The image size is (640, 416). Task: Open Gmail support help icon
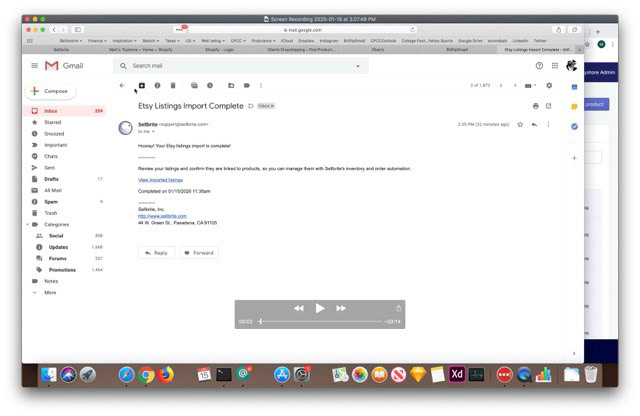click(539, 66)
